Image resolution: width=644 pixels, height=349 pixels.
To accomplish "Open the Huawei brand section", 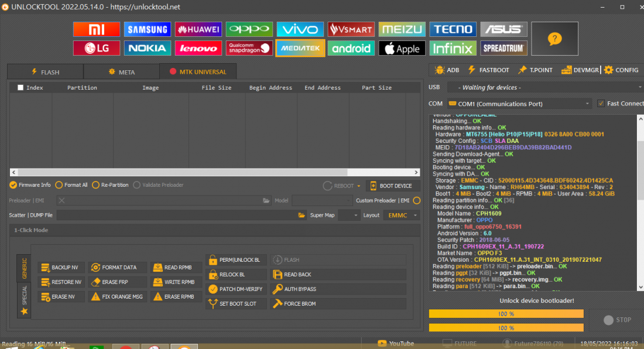I will coord(198,29).
